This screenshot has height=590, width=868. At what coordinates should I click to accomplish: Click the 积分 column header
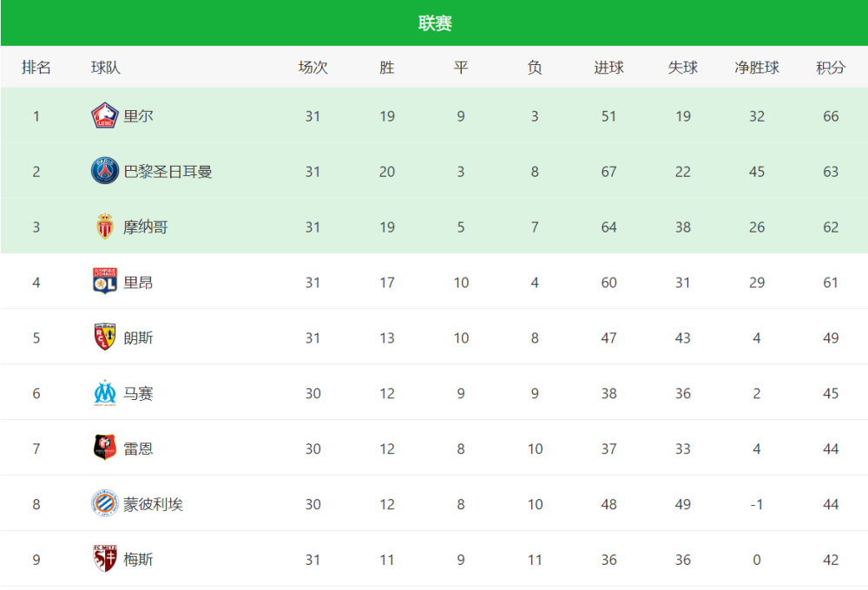pyautogui.click(x=831, y=68)
